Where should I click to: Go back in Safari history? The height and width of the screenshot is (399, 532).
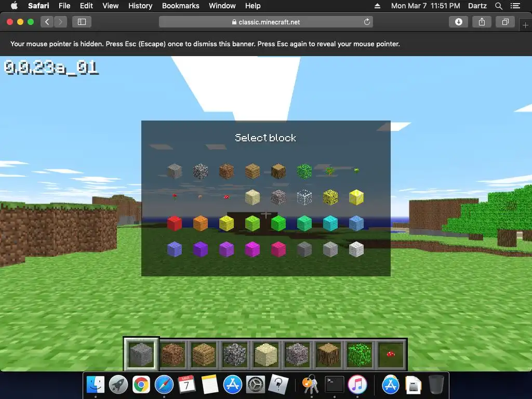pos(47,22)
